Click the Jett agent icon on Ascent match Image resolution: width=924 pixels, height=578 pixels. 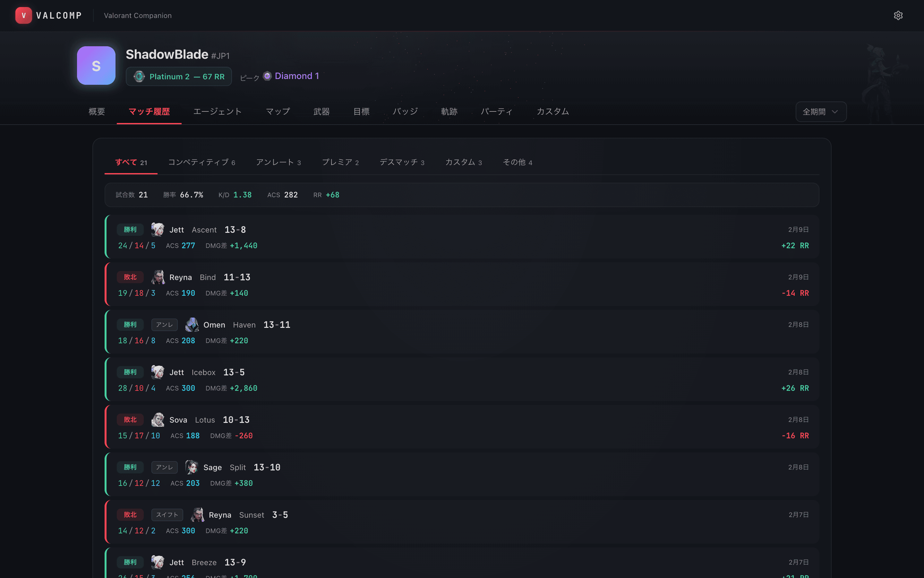click(x=158, y=229)
